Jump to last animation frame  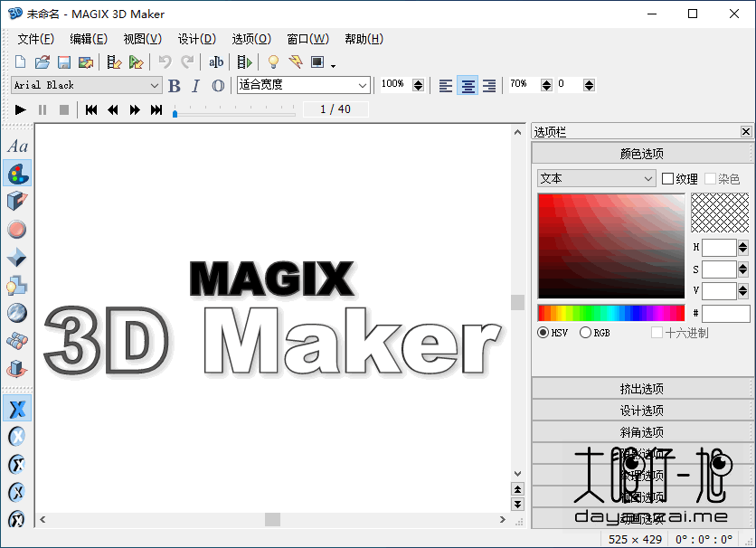click(x=156, y=110)
